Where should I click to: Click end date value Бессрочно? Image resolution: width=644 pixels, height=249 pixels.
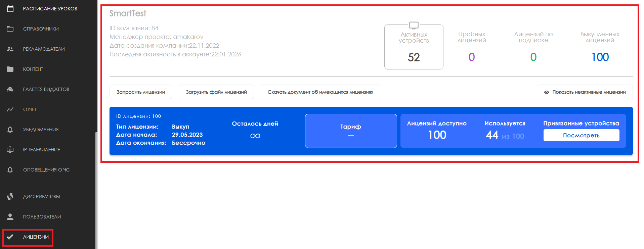[x=188, y=143]
